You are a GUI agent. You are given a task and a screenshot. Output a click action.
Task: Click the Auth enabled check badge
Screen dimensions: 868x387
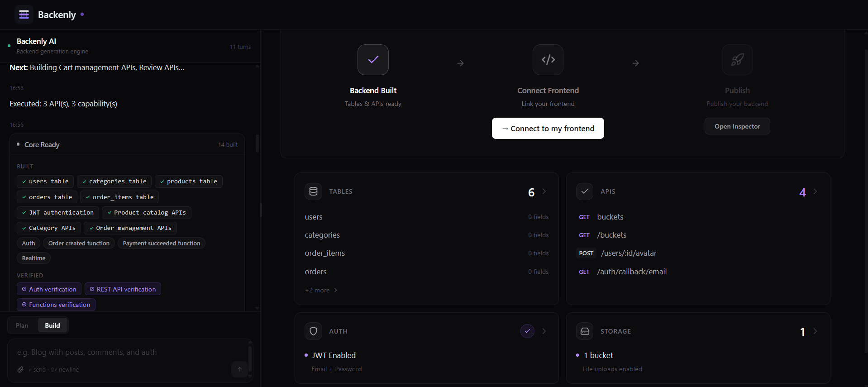(527, 331)
